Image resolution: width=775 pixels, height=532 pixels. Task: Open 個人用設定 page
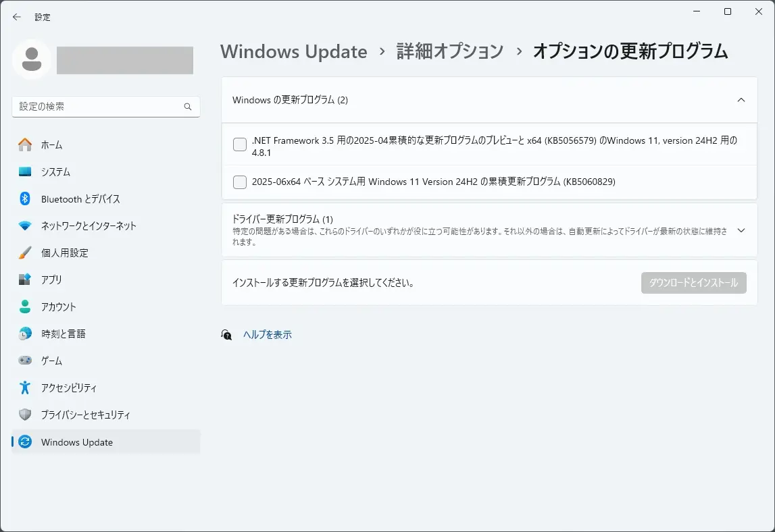tap(106, 253)
